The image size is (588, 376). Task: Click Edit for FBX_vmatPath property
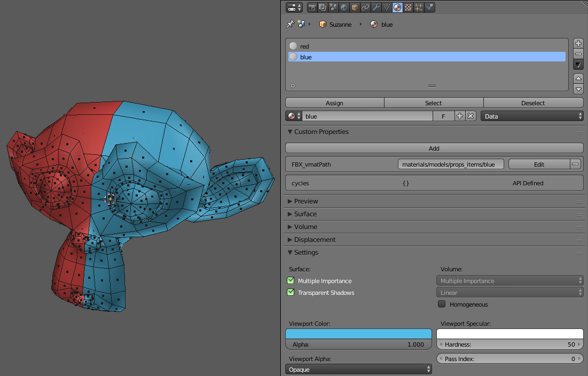point(539,164)
